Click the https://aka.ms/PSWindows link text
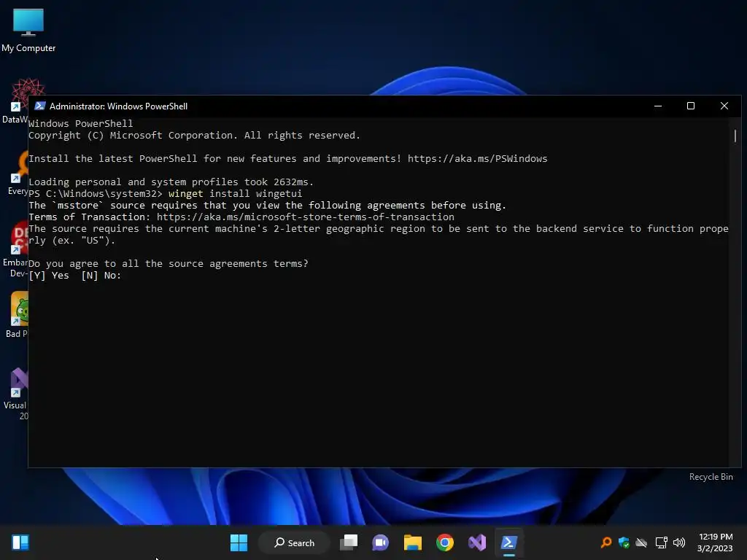Screen dimensions: 747x560 click(477, 158)
